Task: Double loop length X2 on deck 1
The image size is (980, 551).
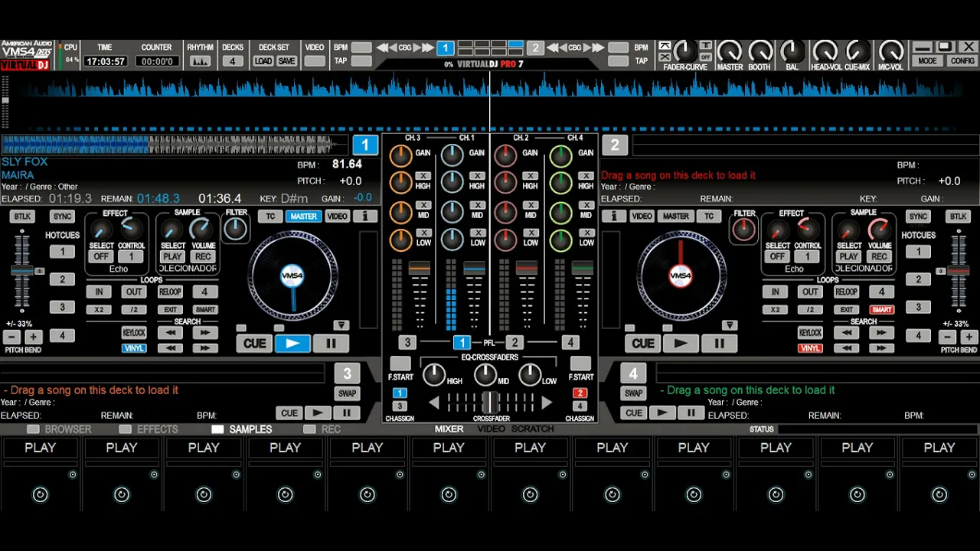Action: 99,310
